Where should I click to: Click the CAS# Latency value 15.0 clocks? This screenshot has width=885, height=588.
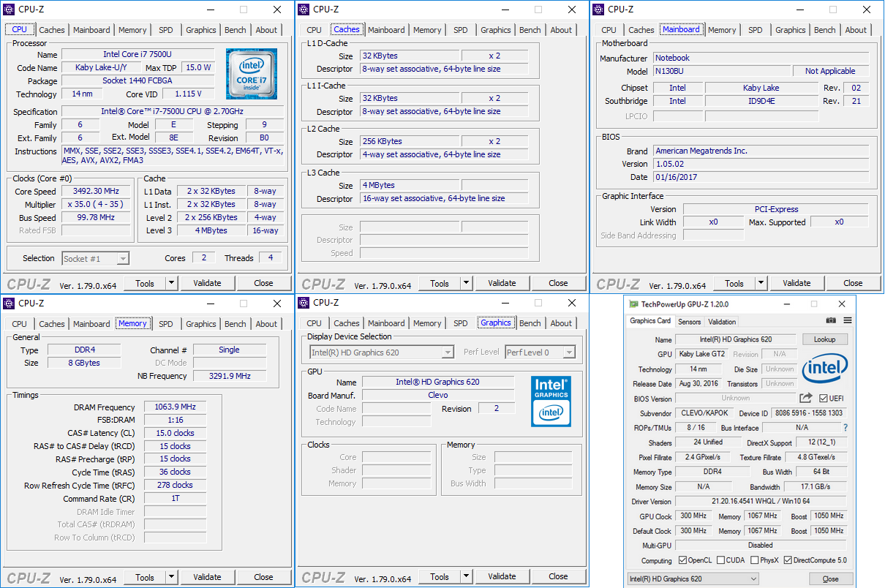[x=175, y=433]
